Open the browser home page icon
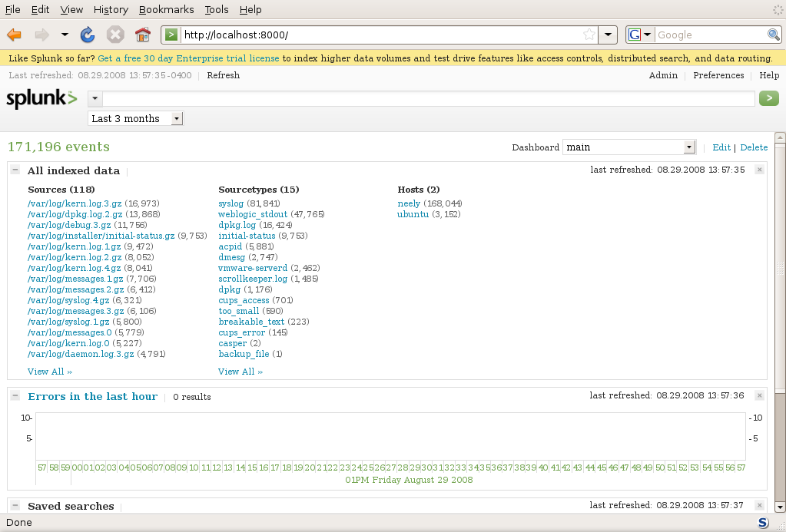786x532 pixels. pyautogui.click(x=143, y=35)
